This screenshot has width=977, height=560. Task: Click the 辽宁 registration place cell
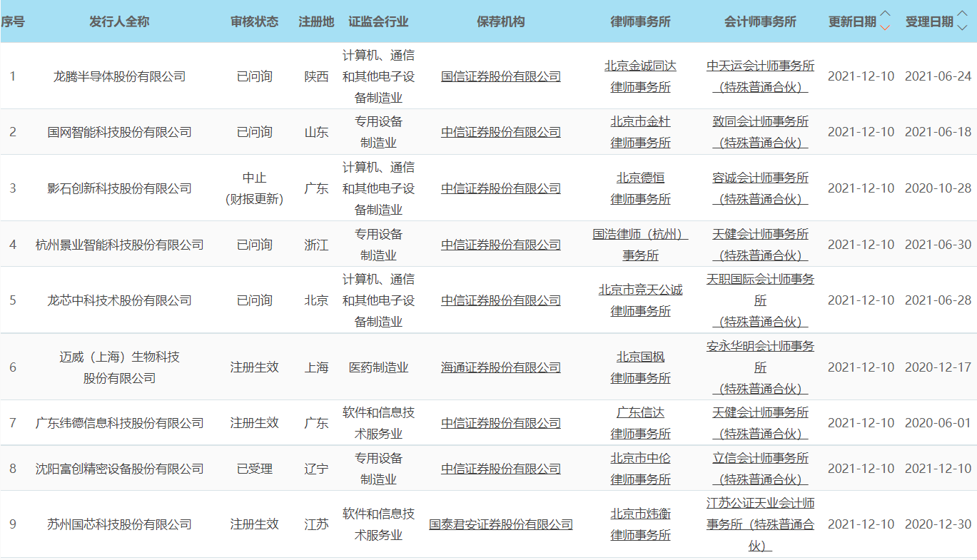tap(316, 469)
